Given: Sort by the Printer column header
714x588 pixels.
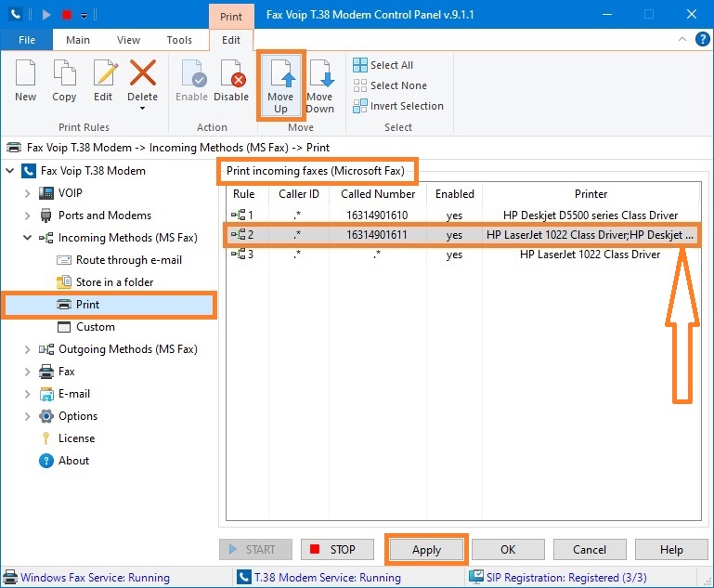Looking at the screenshot, I should click(591, 194).
